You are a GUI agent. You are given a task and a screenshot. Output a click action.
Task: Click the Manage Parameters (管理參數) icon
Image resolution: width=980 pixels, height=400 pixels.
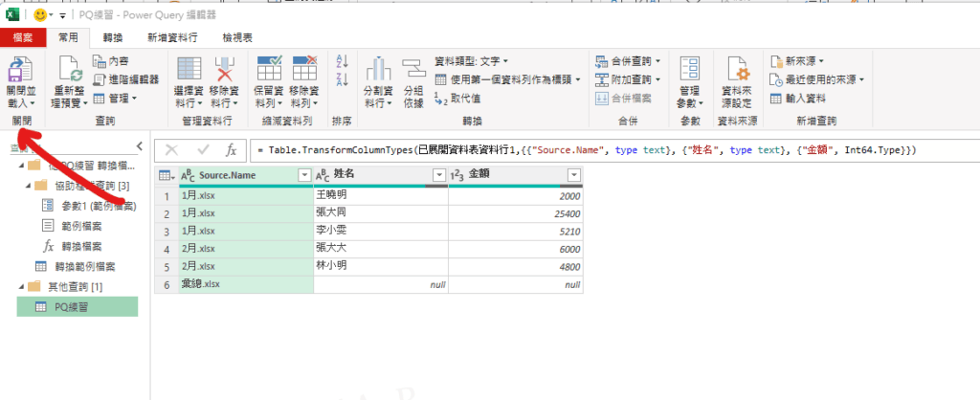pos(690,71)
